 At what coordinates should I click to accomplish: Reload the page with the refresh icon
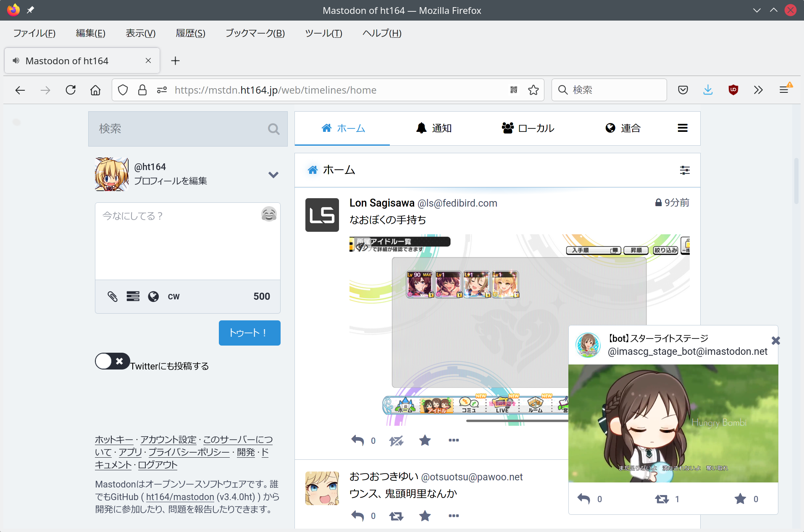coord(71,90)
